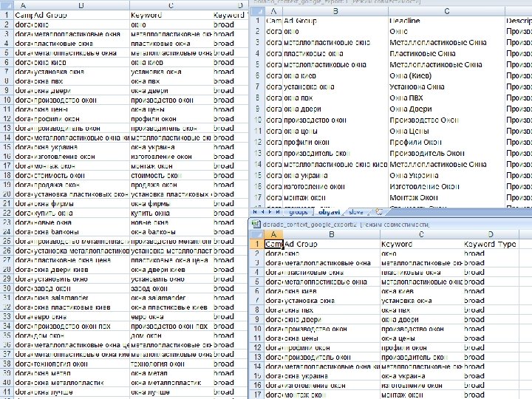532x399 pixels.
Task: Click Excel icon in lower-right window title
Action: pos(256,224)
